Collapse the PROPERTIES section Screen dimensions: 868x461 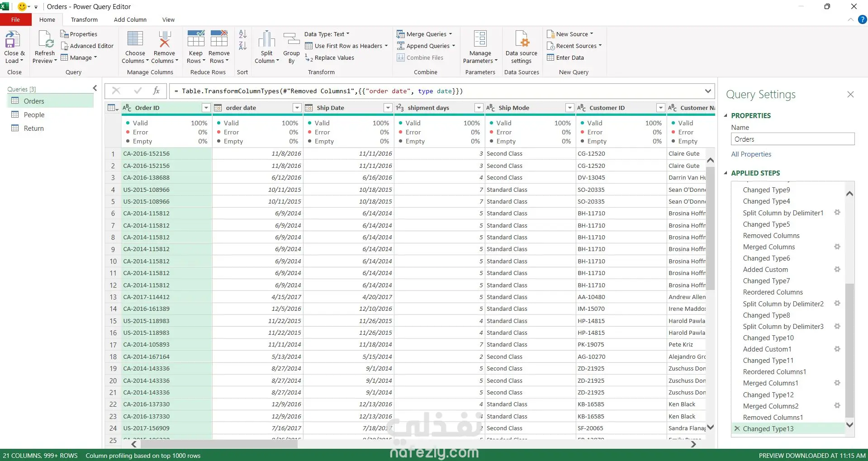tap(726, 115)
